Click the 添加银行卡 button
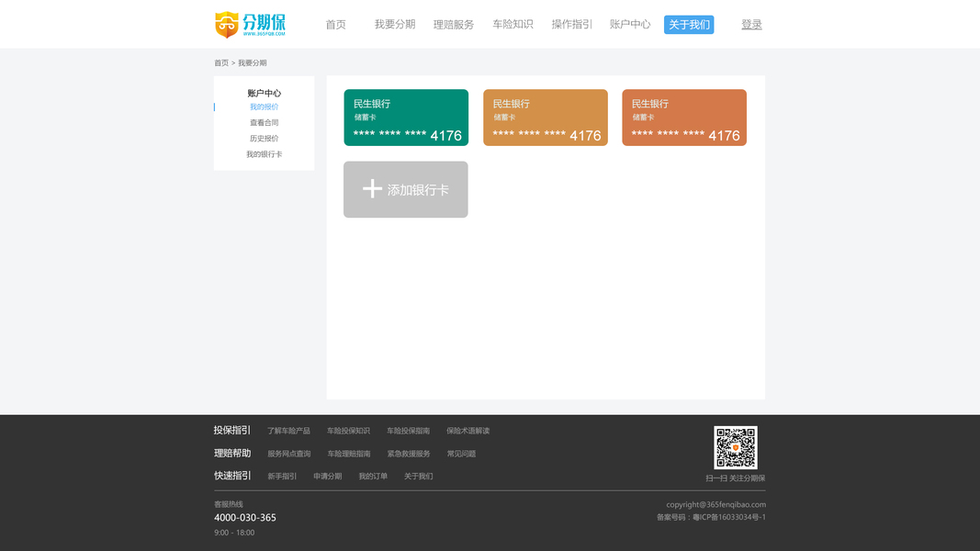The image size is (980, 551). (406, 189)
